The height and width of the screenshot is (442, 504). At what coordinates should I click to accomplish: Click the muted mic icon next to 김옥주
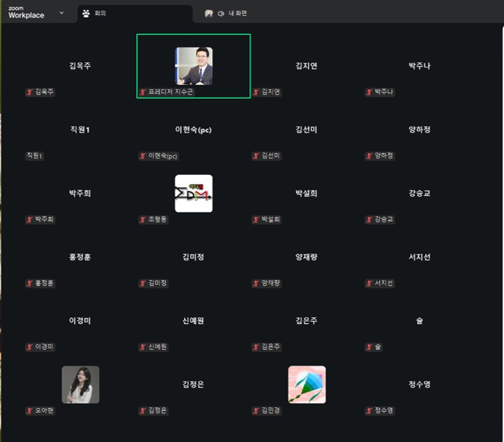coord(30,92)
